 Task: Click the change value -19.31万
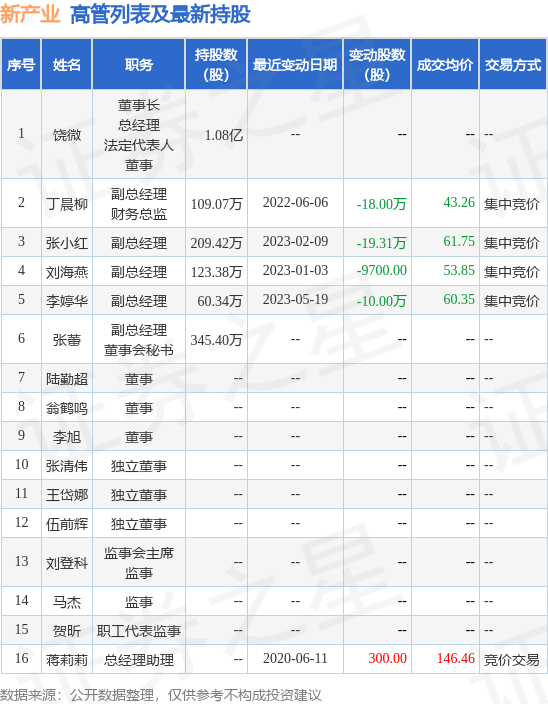tap(381, 243)
